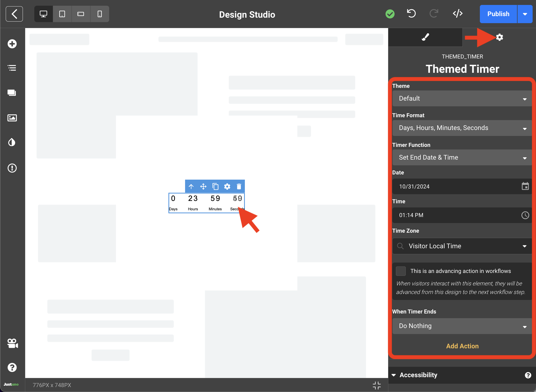Click the back arrow button
536x392 pixels.
14,14
